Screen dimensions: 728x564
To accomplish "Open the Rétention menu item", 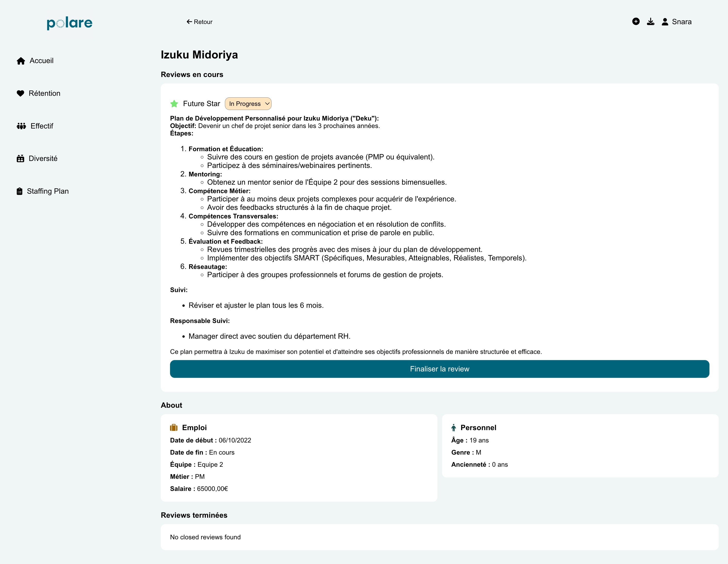I will pyautogui.click(x=44, y=93).
